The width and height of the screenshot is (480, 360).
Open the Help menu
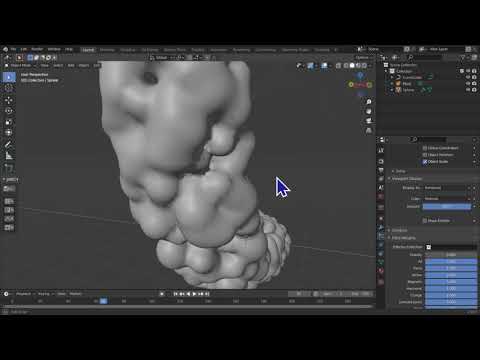pyautogui.click(x=69, y=49)
